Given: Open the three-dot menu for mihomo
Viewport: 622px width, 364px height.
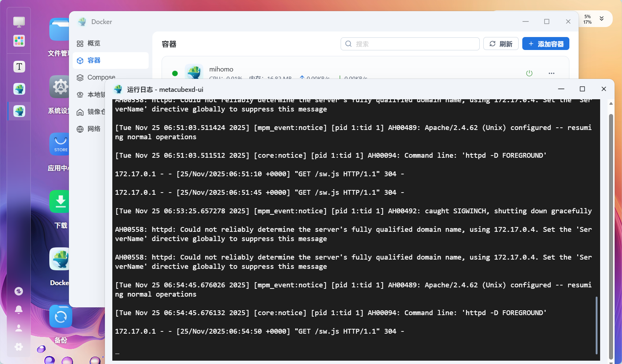Looking at the screenshot, I should click(x=552, y=73).
